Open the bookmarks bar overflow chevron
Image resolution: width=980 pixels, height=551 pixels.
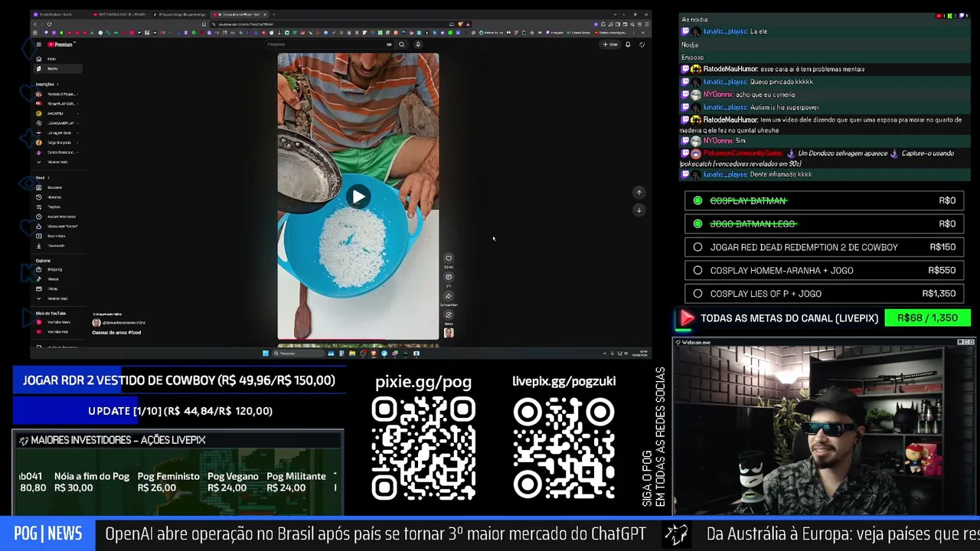644,32
